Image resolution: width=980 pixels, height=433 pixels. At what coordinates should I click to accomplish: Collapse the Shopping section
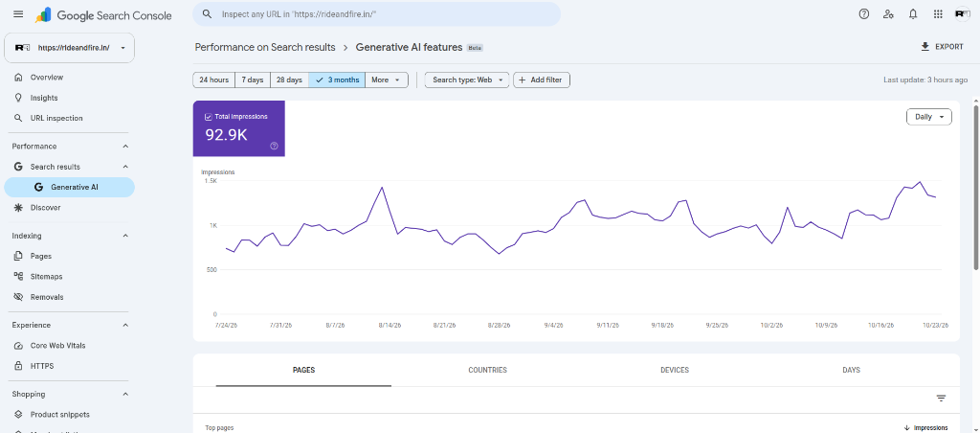click(125, 395)
